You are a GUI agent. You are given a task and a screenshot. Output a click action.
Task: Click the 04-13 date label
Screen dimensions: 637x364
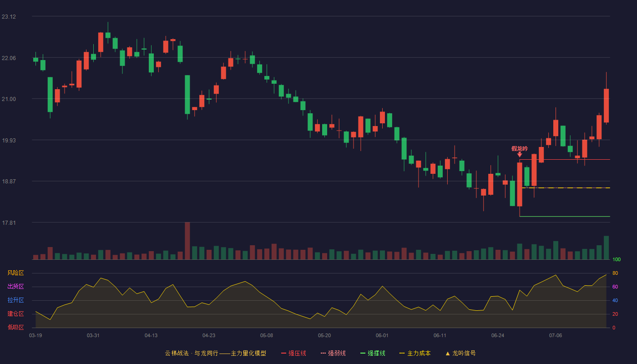coord(151,335)
